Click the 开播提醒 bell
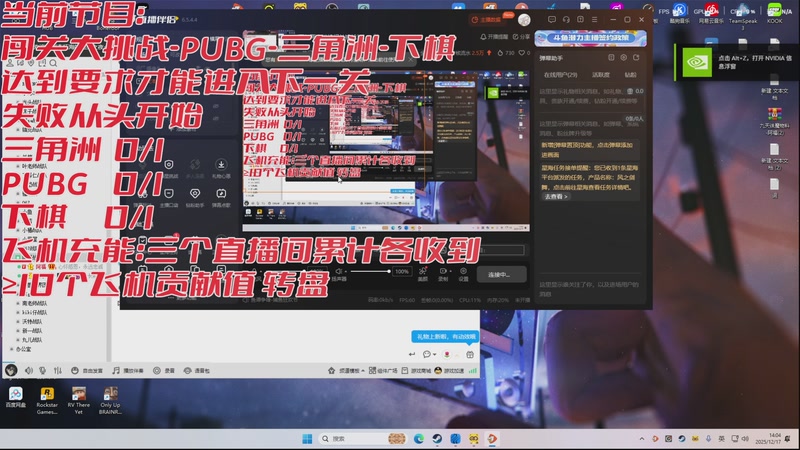The height and width of the screenshot is (450, 800). pyautogui.click(x=494, y=37)
